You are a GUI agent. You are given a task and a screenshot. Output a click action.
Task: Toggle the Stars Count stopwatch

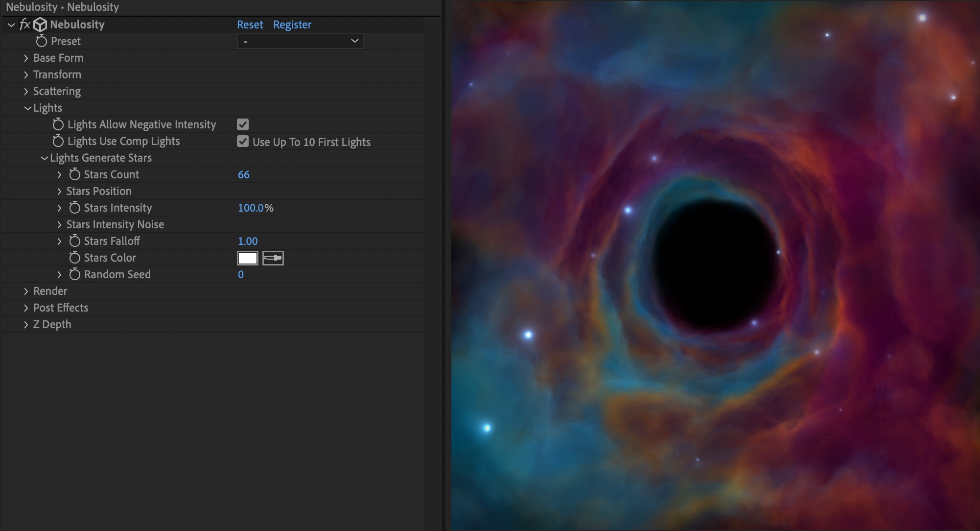[74, 174]
